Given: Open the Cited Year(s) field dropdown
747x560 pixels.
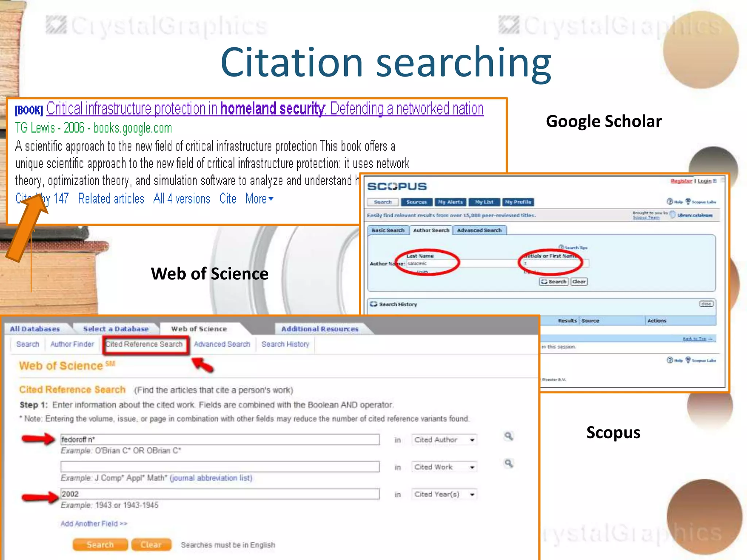Looking at the screenshot, I should click(444, 494).
